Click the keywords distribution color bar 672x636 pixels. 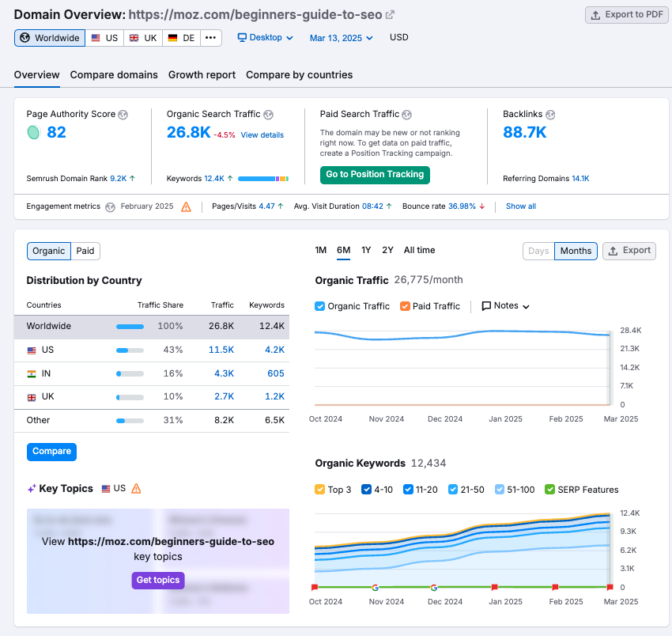[263, 179]
